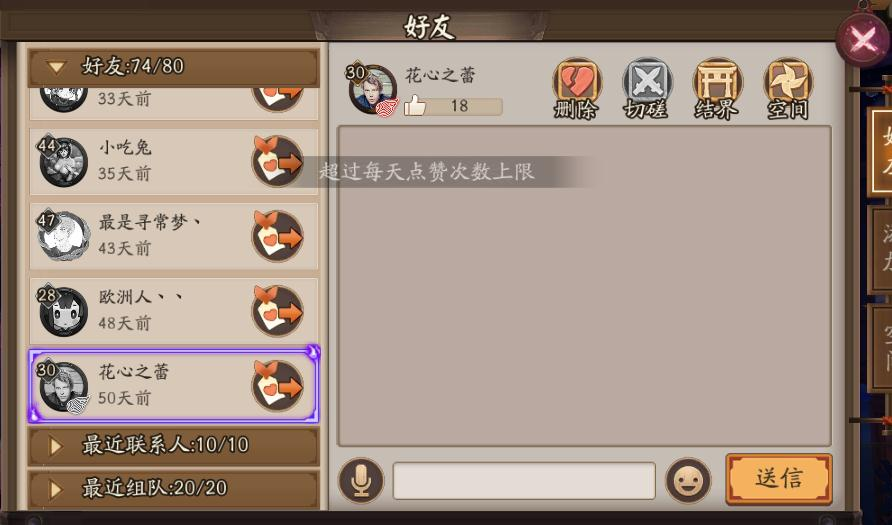Send a heart gift to 小吃兔
892x525 pixels.
point(278,162)
